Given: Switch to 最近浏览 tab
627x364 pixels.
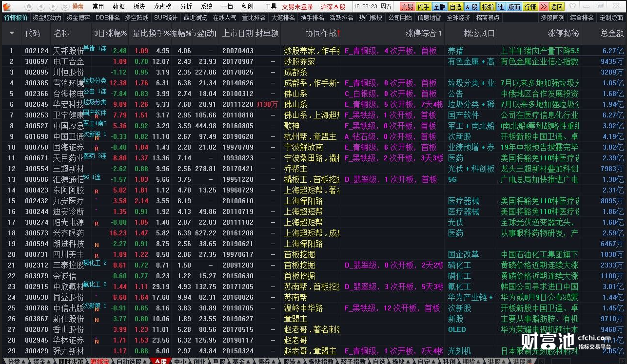Looking at the screenshot, I should pos(196,18).
